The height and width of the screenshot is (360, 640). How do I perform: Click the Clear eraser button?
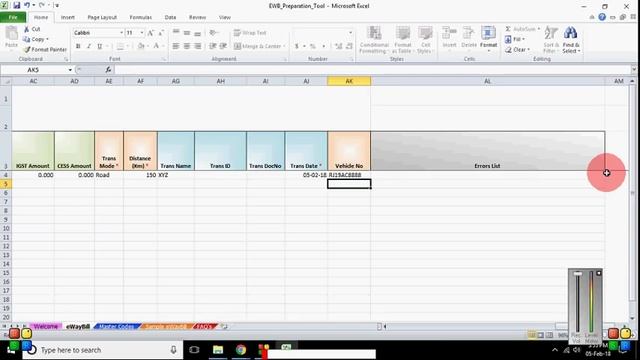click(x=517, y=49)
